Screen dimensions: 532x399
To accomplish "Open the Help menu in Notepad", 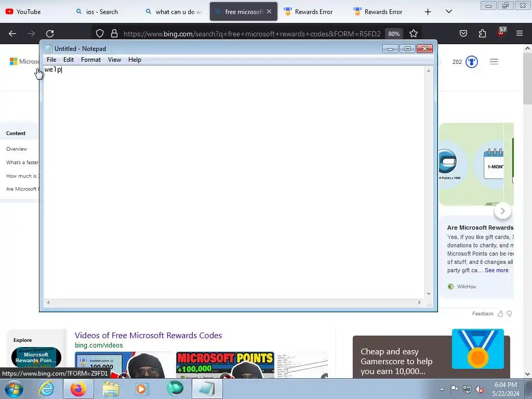I will (x=135, y=60).
